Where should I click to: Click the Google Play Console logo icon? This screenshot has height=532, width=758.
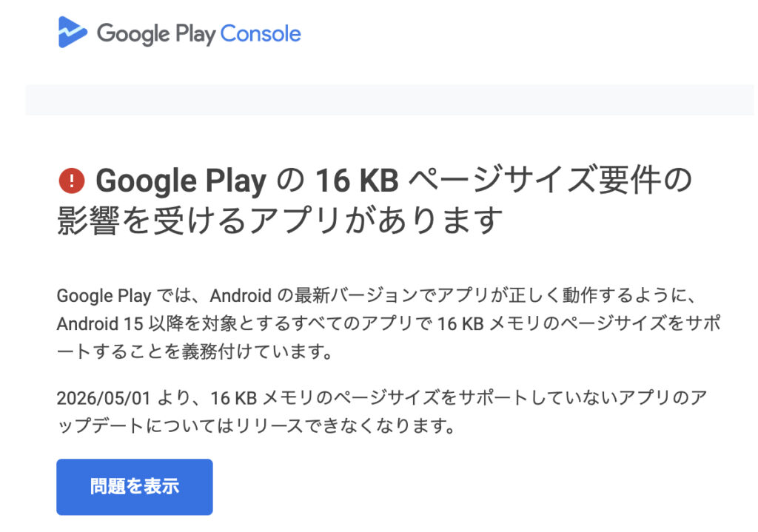pyautogui.click(x=73, y=32)
